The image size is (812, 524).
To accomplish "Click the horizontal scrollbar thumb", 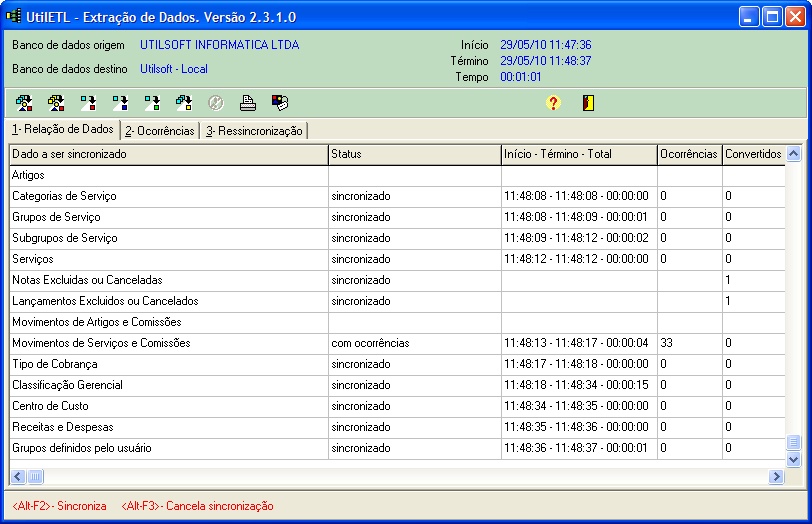I will (35, 476).
